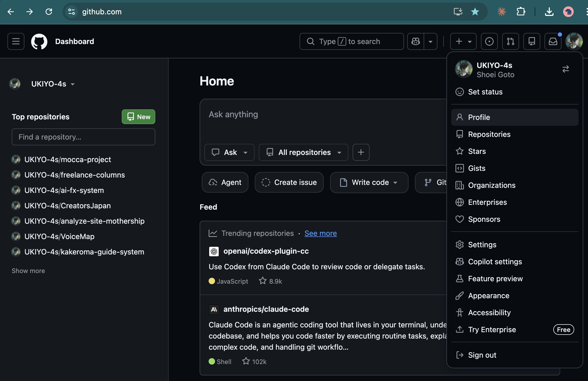Open the Create new plus dropdown
This screenshot has width=588, height=381.
click(x=463, y=41)
